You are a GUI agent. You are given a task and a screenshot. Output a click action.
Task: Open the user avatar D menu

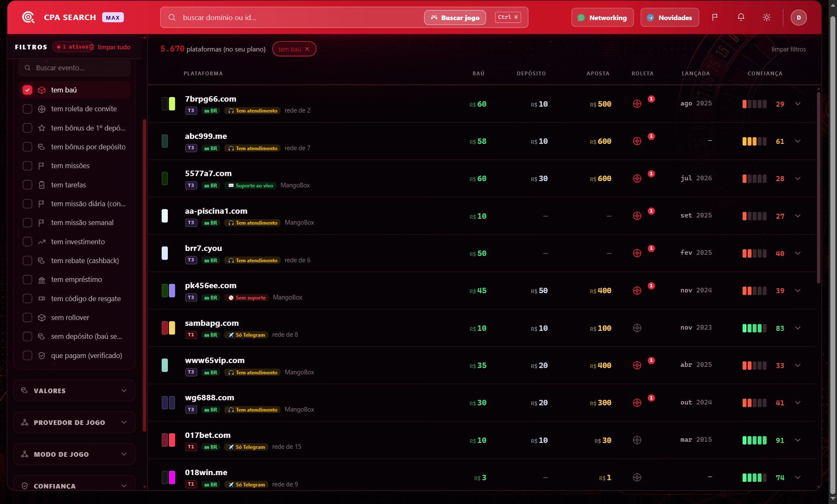(798, 18)
